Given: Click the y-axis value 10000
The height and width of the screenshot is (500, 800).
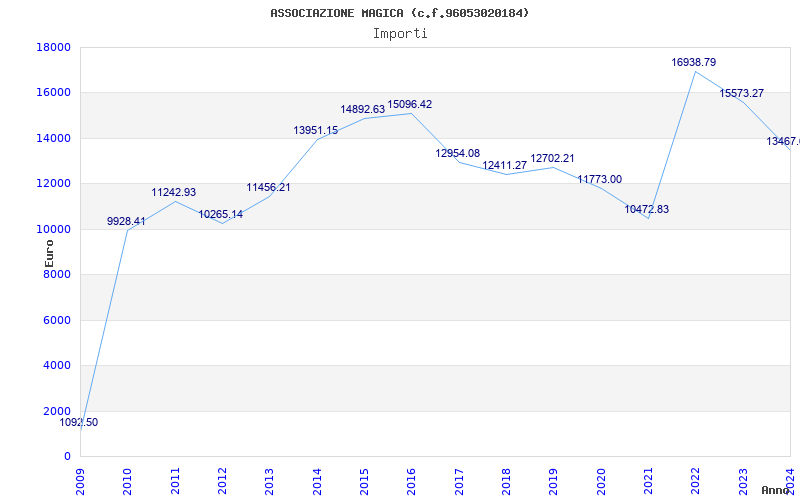Looking at the screenshot, I should pyautogui.click(x=53, y=229).
